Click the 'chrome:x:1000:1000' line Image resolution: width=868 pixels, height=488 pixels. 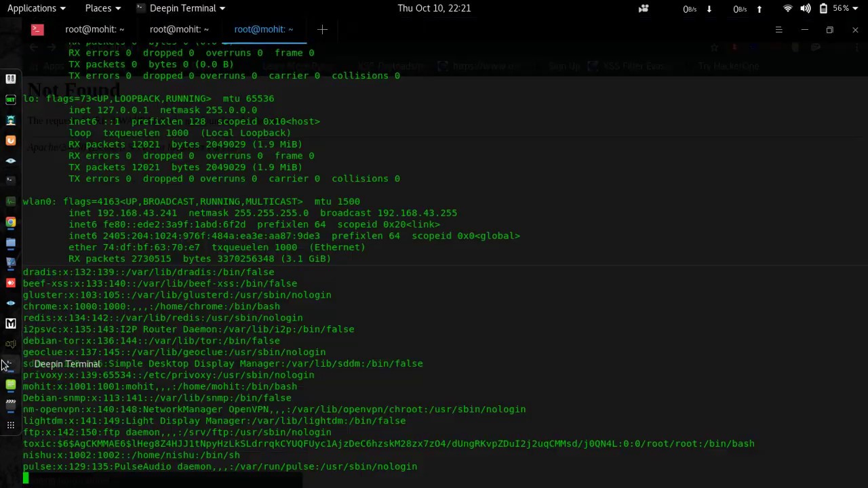pos(151,306)
